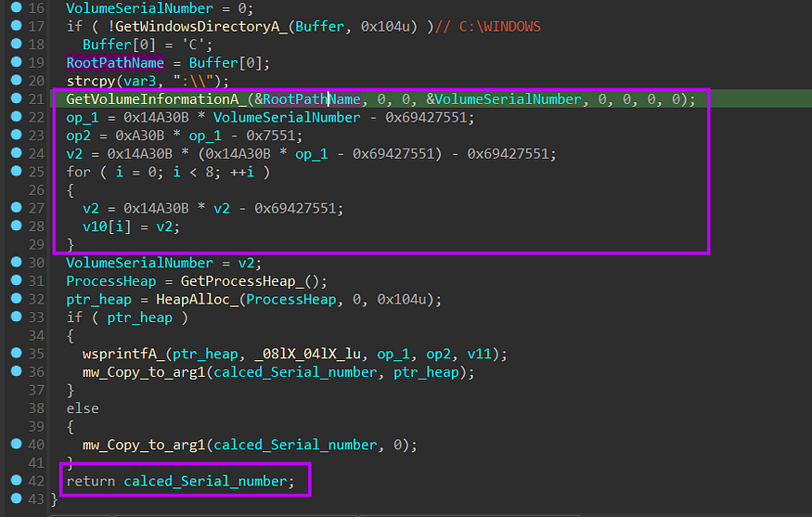Image resolution: width=812 pixels, height=517 pixels.
Task: Select mw_Copy_to_arg1 on line 40
Action: (x=144, y=445)
